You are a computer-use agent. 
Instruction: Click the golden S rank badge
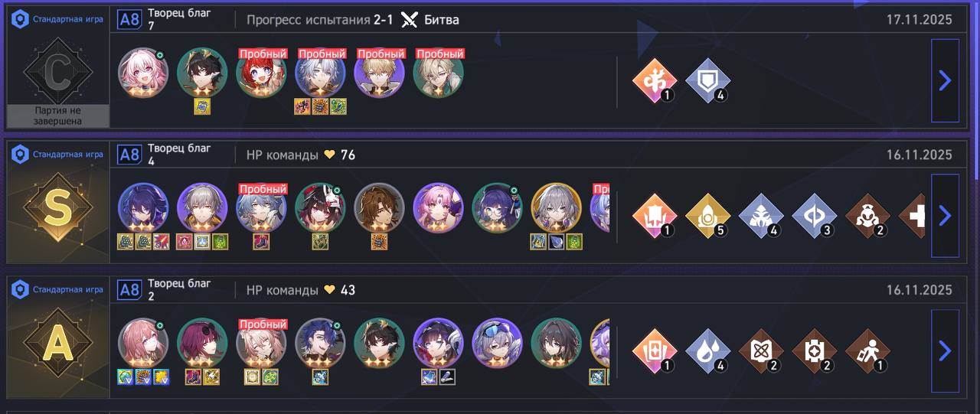point(57,208)
